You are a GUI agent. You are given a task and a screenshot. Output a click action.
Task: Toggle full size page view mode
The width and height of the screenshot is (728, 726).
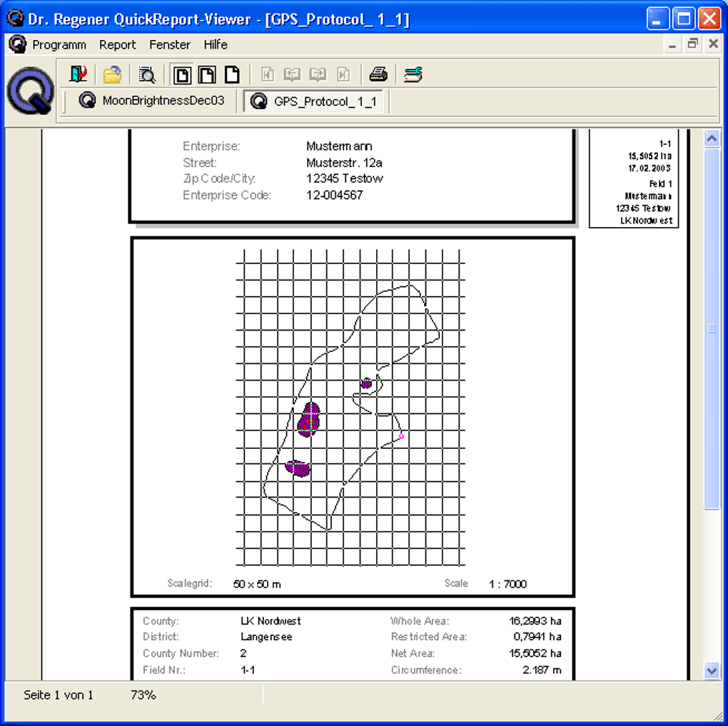231,74
